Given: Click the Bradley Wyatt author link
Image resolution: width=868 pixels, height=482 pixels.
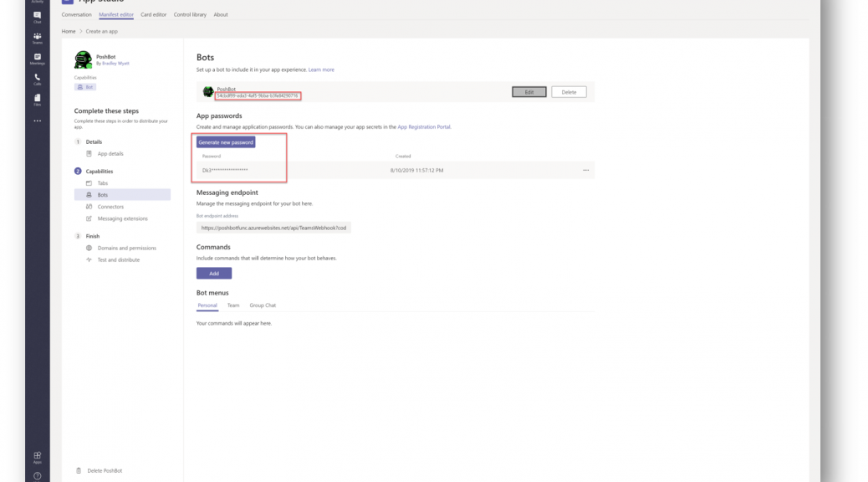Looking at the screenshot, I should coord(115,63).
